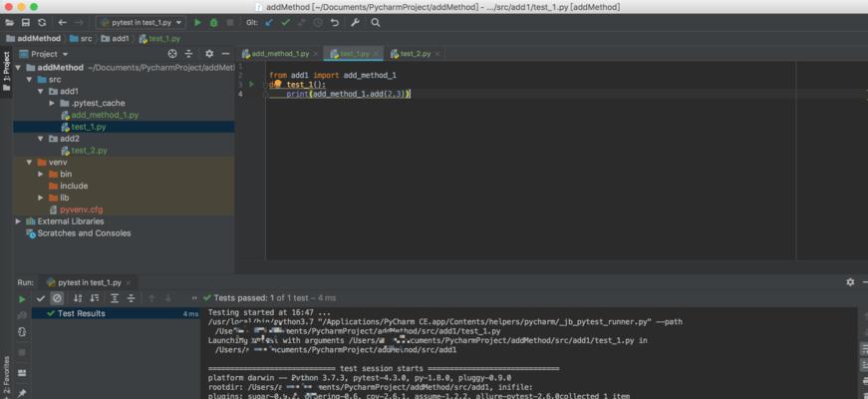Navigate back with the left arrow
The width and height of the screenshot is (868, 399).
(63, 23)
